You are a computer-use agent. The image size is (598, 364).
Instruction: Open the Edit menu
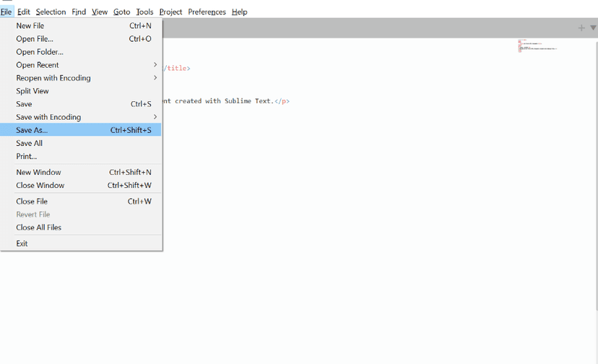pos(24,12)
